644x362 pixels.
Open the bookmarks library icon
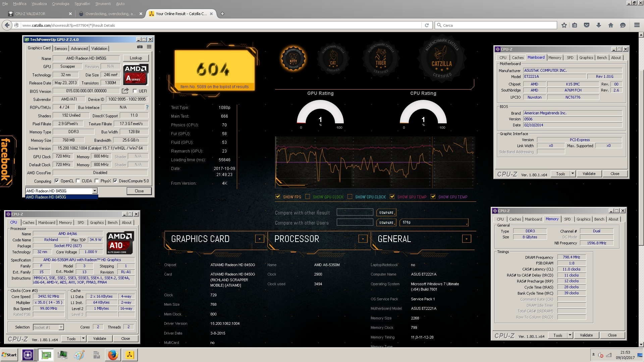575,25
